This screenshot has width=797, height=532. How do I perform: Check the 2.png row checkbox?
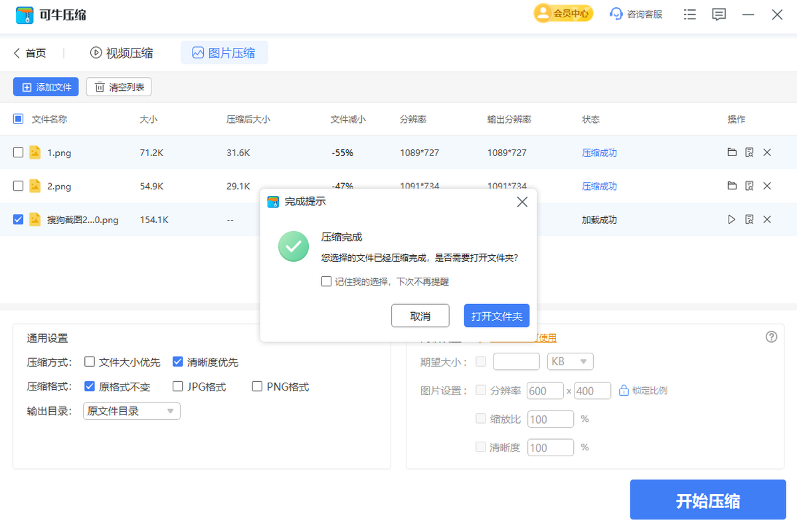click(x=19, y=186)
